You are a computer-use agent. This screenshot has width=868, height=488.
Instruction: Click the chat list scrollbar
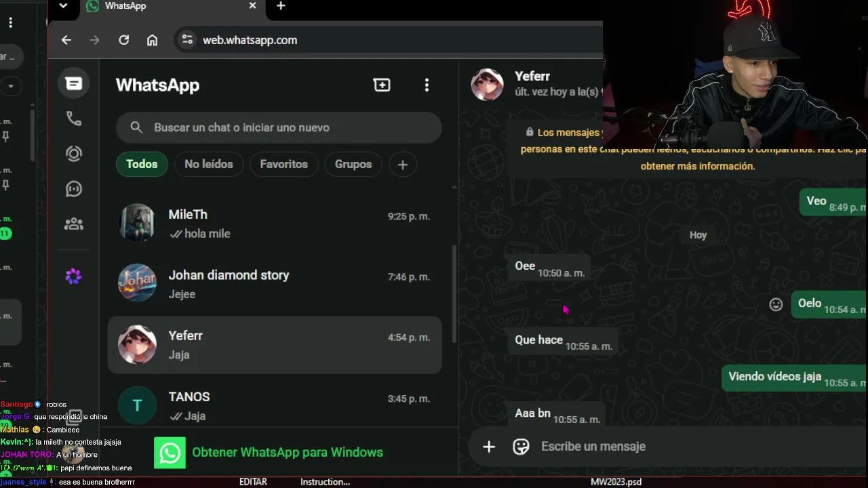pos(454,293)
